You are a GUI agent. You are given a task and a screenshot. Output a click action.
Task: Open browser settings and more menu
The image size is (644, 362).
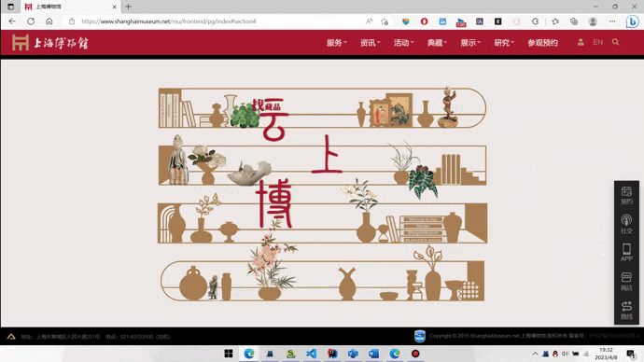[x=612, y=21]
